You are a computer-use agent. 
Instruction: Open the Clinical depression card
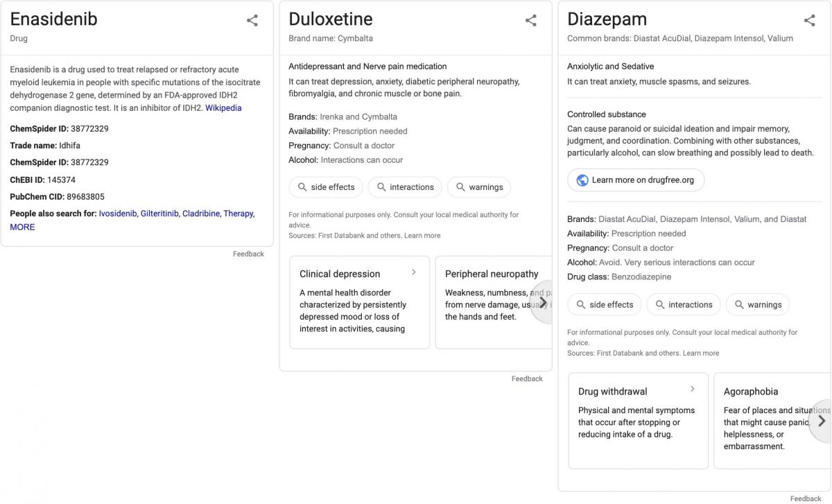(x=360, y=302)
